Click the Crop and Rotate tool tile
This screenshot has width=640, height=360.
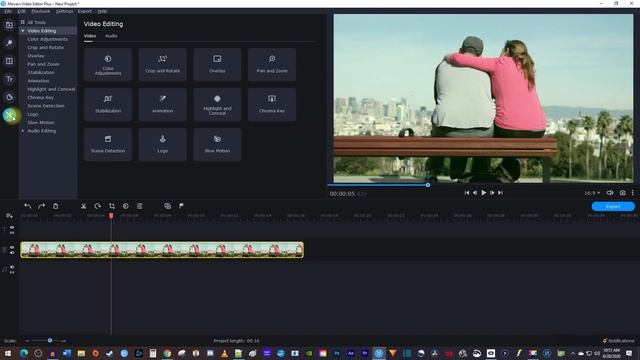pyautogui.click(x=162, y=64)
